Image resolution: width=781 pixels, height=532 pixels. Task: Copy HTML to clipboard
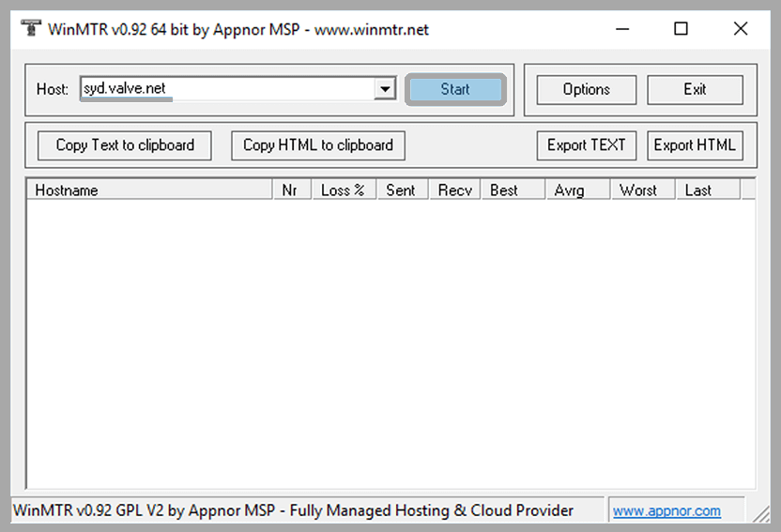pos(317,145)
